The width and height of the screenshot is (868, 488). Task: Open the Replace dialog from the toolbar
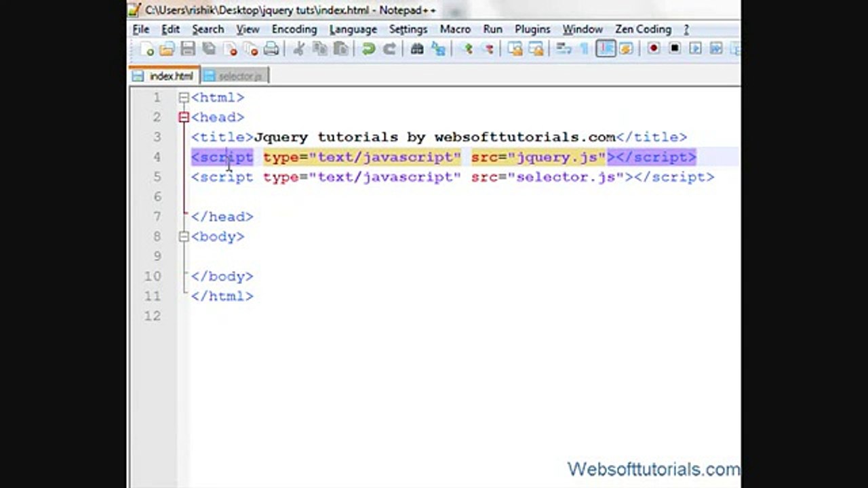(x=438, y=49)
